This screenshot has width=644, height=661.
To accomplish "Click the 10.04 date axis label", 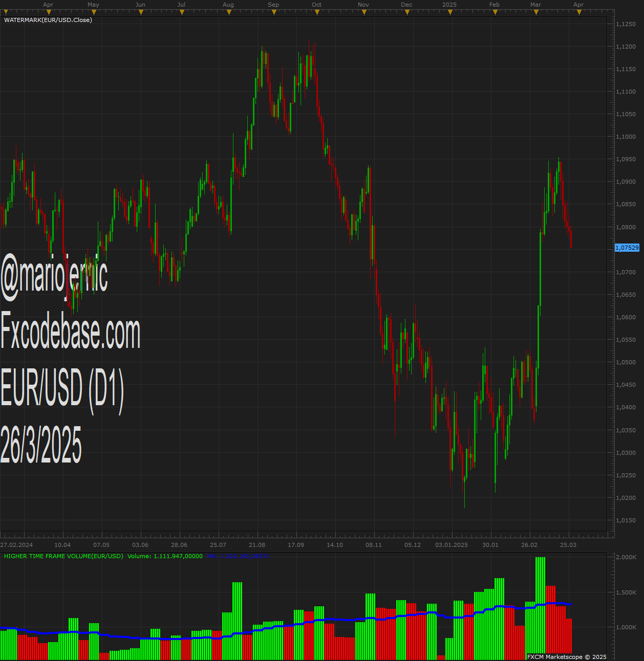I will click(62, 545).
